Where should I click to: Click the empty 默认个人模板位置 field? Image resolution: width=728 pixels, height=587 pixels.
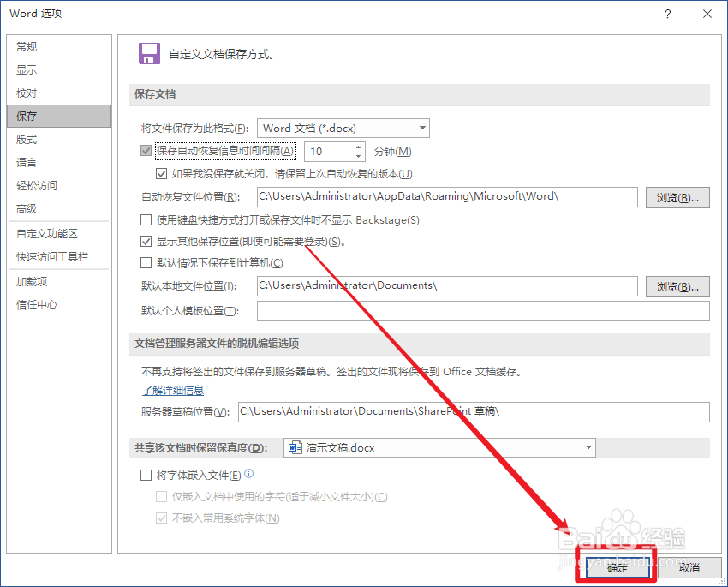[483, 311]
